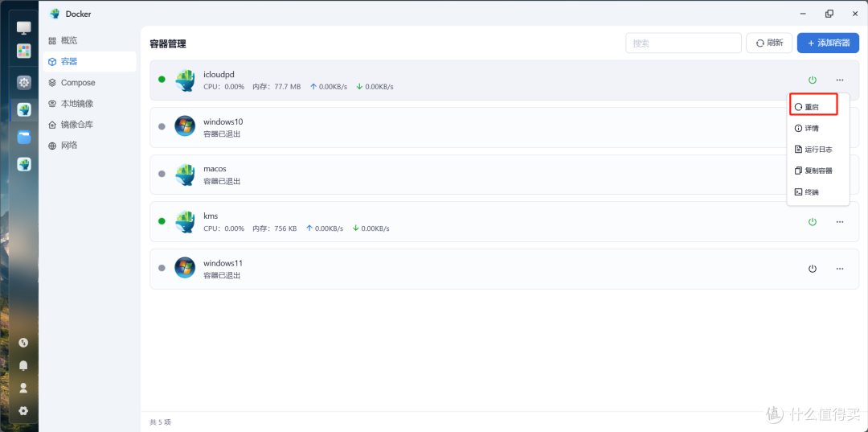The width and height of the screenshot is (868, 432).
Task: Open the settings gear app in dock
Action: pyautogui.click(x=24, y=83)
